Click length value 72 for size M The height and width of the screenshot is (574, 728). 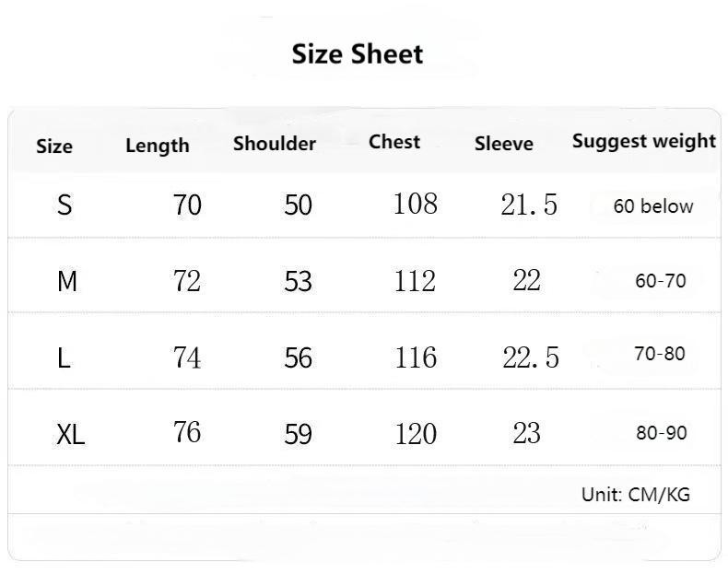click(x=187, y=281)
